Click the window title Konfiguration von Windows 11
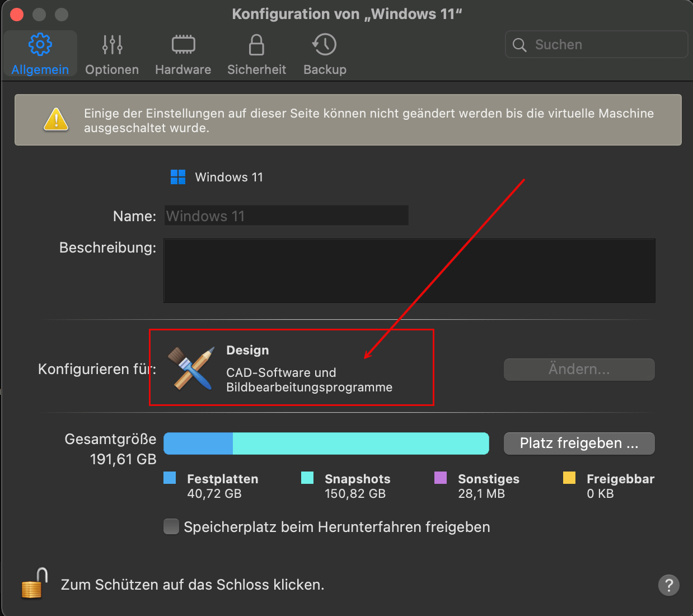693x616 pixels. (347, 14)
